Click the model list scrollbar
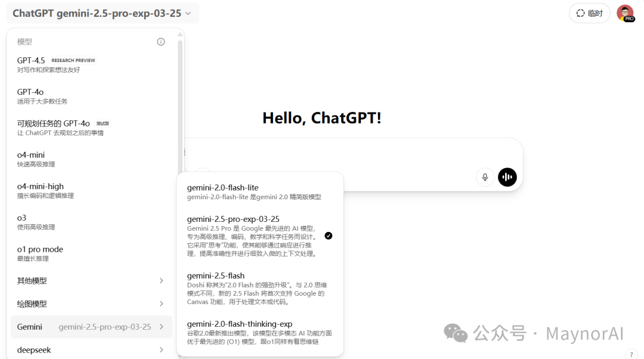 pos(180,105)
